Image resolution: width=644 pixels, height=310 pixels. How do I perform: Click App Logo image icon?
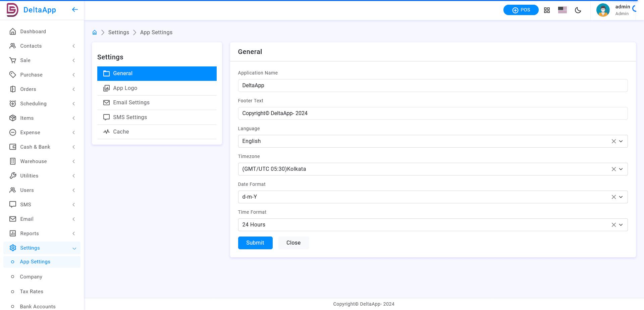point(106,88)
